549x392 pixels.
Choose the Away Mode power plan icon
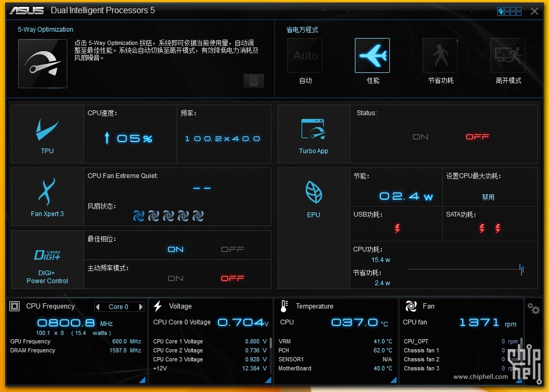pos(508,55)
